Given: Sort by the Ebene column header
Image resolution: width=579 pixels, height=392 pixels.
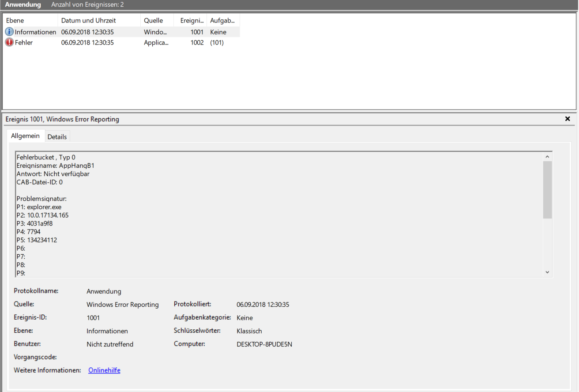Looking at the screenshot, I should point(30,21).
